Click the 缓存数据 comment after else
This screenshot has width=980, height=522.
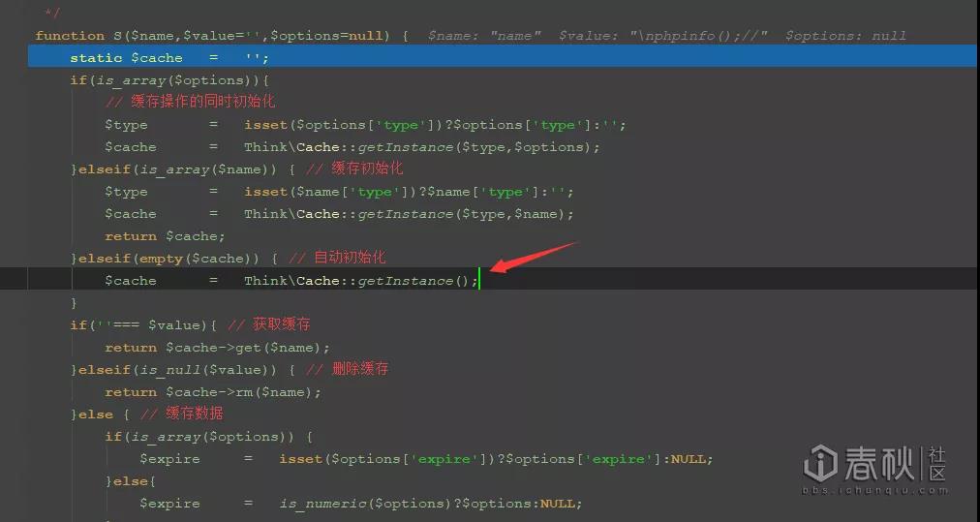coord(181,414)
